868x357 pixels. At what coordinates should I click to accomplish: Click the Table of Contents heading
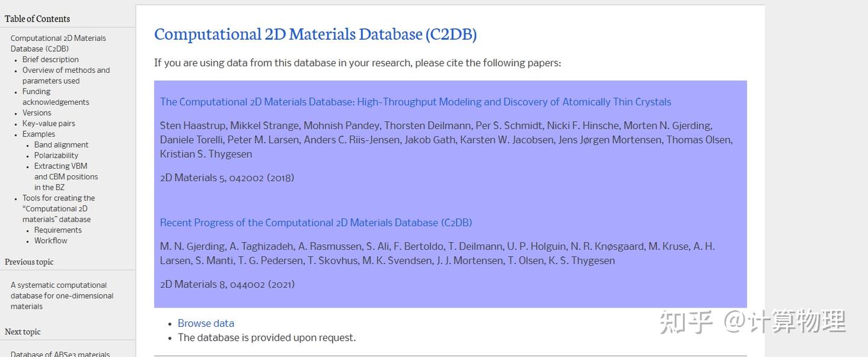pyautogui.click(x=37, y=19)
